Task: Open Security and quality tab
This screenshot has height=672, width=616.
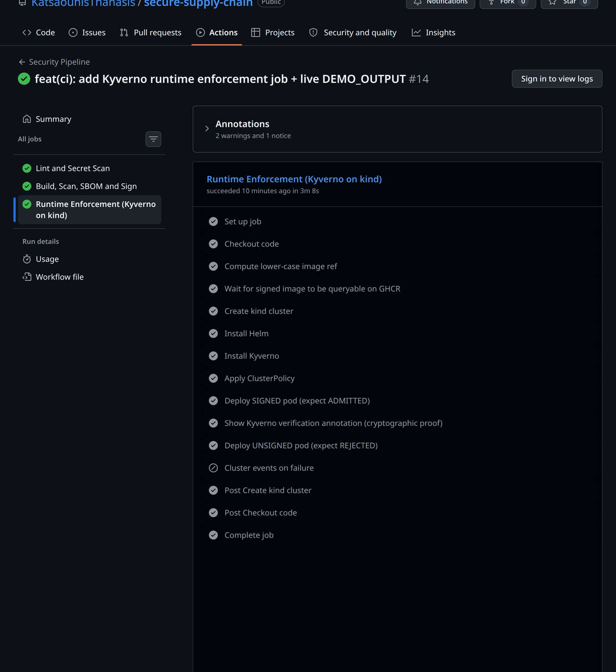Action: tap(353, 33)
